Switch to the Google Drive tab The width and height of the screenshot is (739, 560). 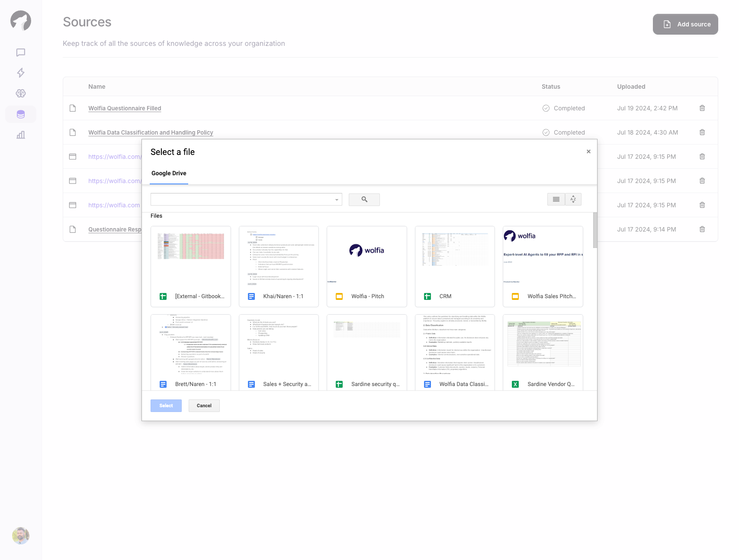[x=169, y=173]
